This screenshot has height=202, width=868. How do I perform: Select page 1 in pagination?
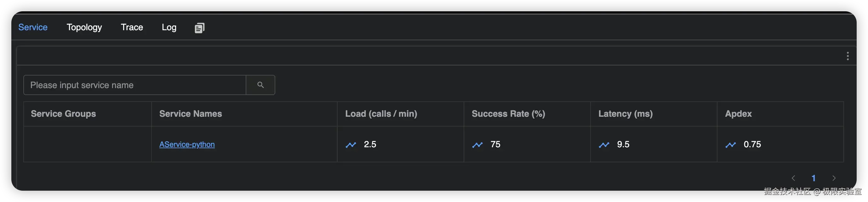pos(814,178)
